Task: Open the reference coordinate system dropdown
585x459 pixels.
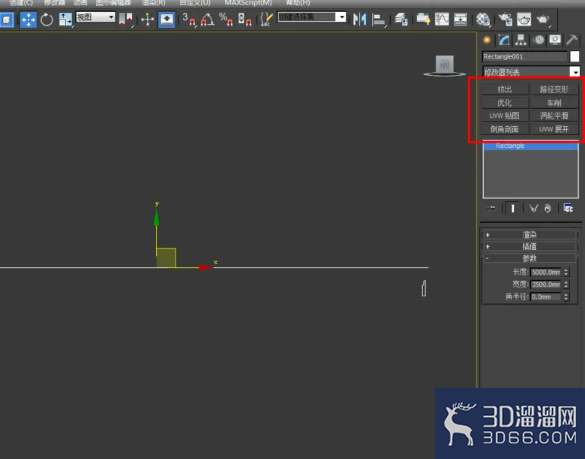Action: point(95,17)
